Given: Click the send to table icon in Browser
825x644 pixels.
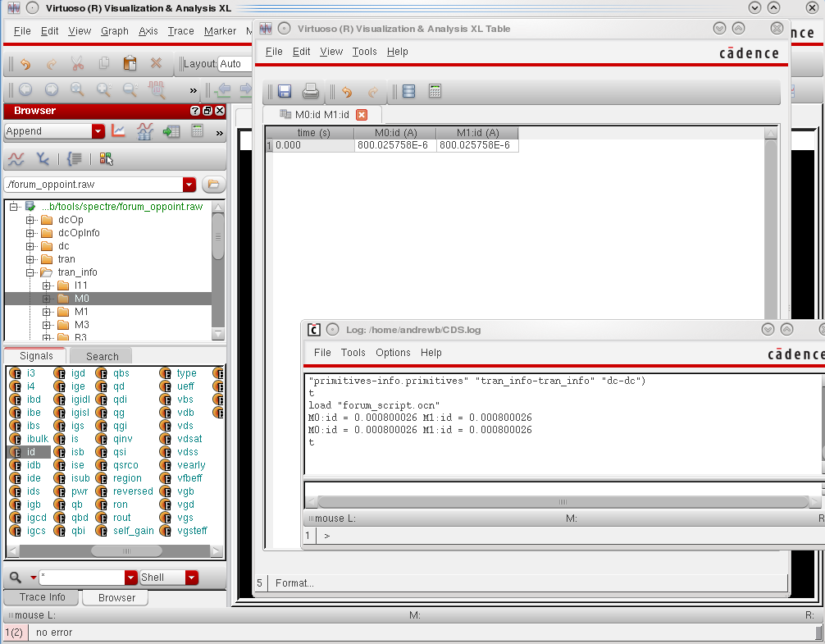Looking at the screenshot, I should point(171,131).
